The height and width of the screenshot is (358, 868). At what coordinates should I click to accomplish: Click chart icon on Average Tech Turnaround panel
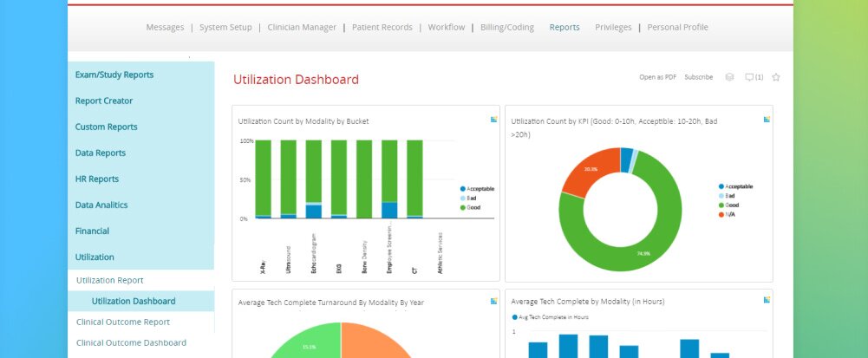tap(493, 301)
